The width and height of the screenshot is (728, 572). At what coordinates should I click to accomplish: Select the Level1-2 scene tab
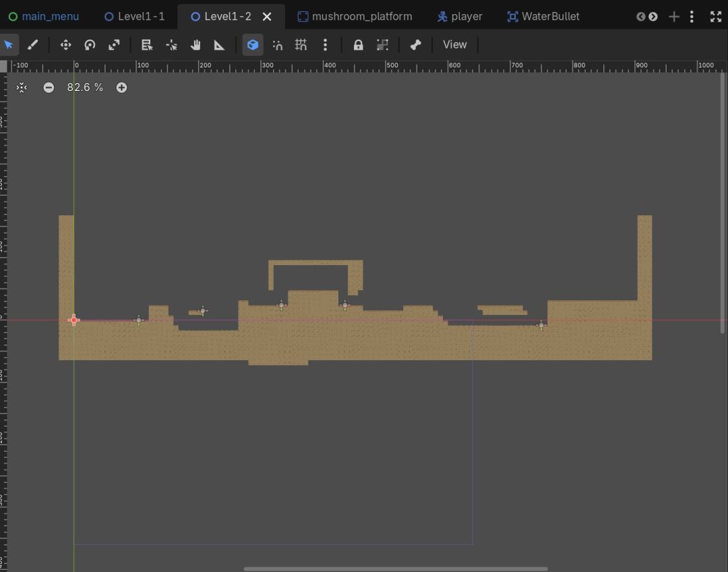(222, 17)
